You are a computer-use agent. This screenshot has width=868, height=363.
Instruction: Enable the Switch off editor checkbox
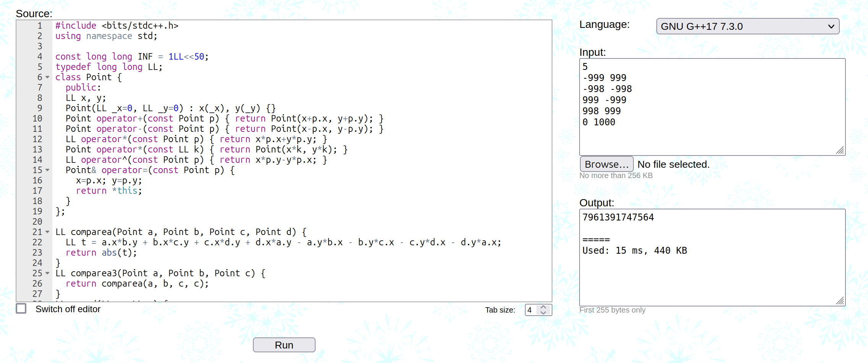(21, 309)
